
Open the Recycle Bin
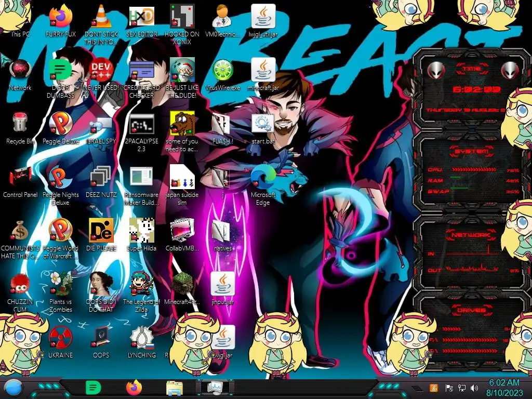(20, 128)
